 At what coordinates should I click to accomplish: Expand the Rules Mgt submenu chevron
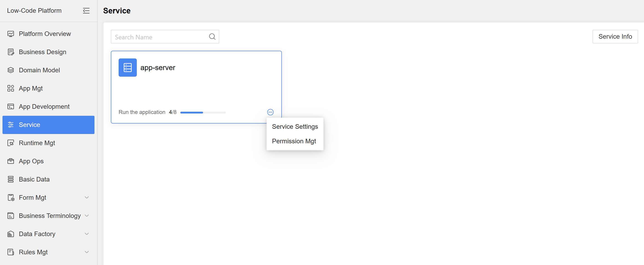87,252
